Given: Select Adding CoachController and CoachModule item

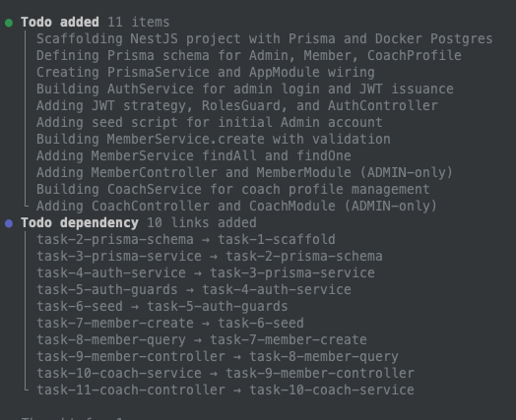Looking at the screenshot, I should point(236,206).
